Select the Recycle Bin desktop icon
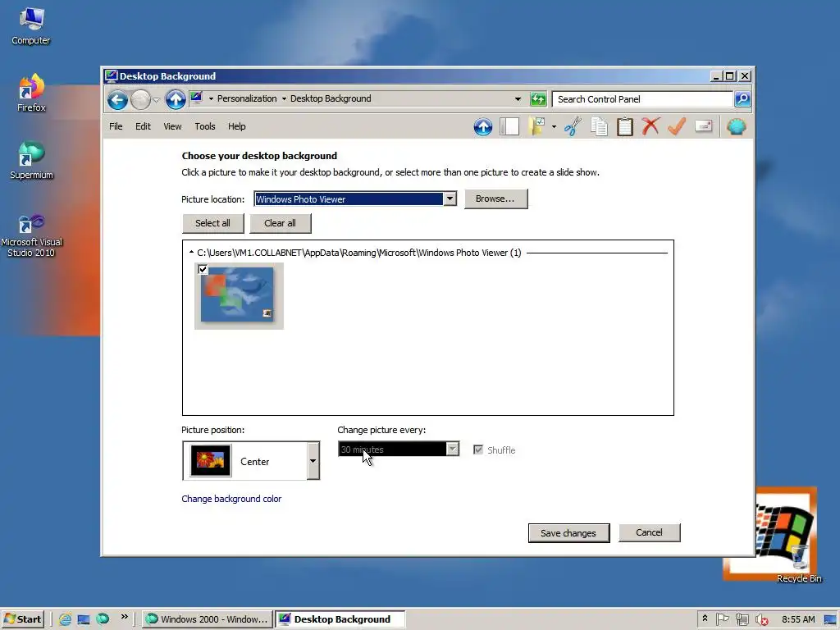The width and height of the screenshot is (840, 630). coord(799,564)
